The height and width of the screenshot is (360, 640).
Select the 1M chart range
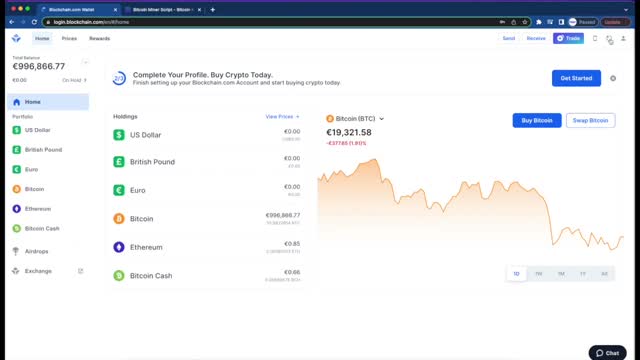tap(561, 274)
